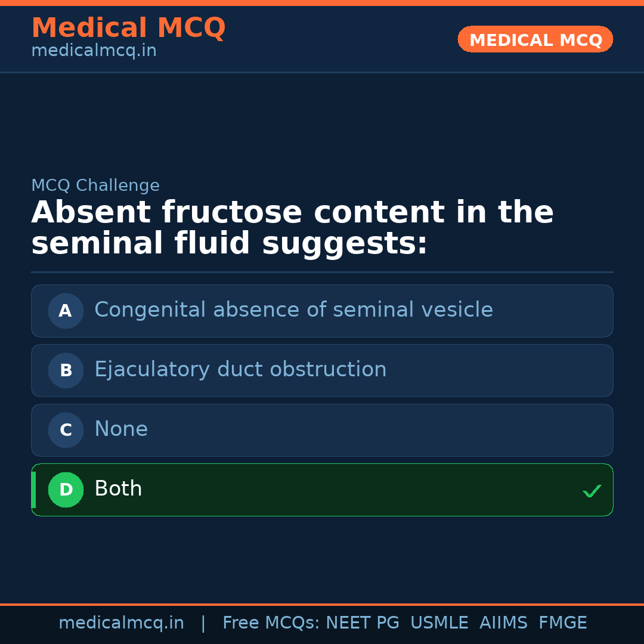Click the green D circle icon
Viewport: 644px width, 644px height.
point(66,490)
